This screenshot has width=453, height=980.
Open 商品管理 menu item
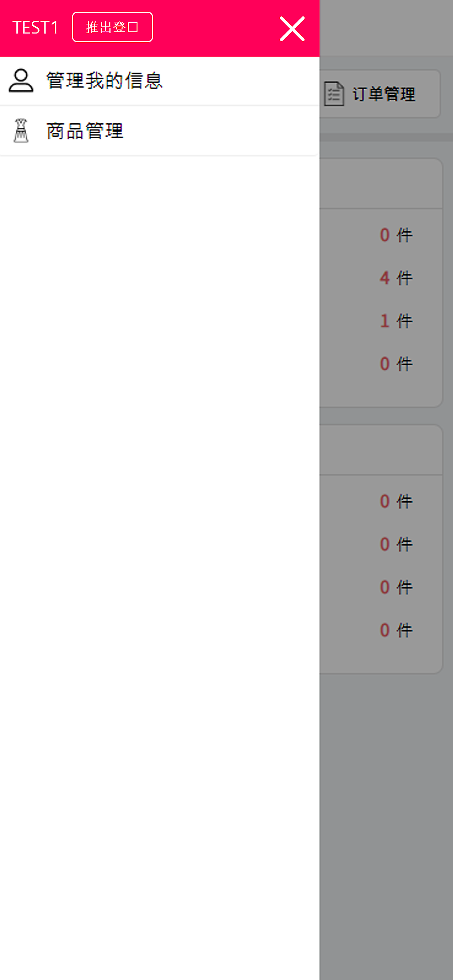[159, 131]
